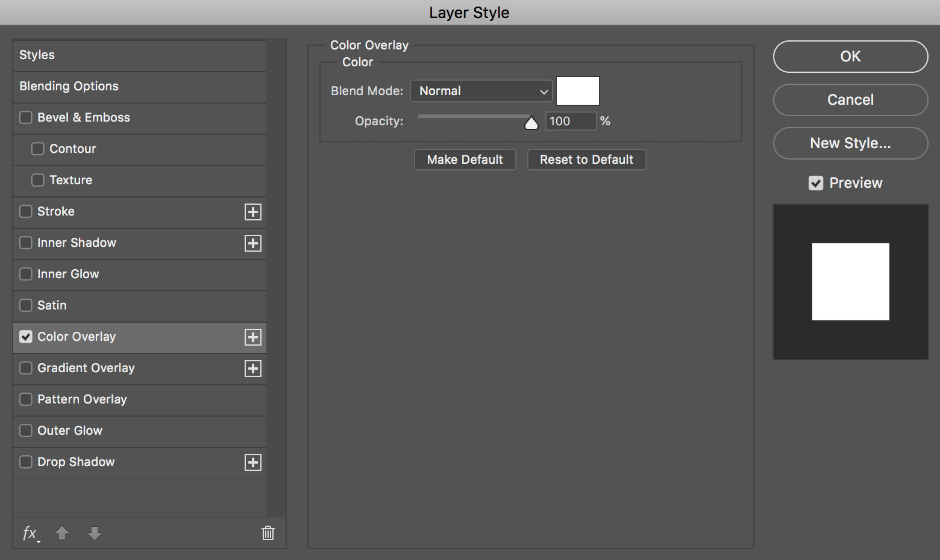940x560 pixels.
Task: Uncheck the Preview checkbox
Action: coord(816,183)
